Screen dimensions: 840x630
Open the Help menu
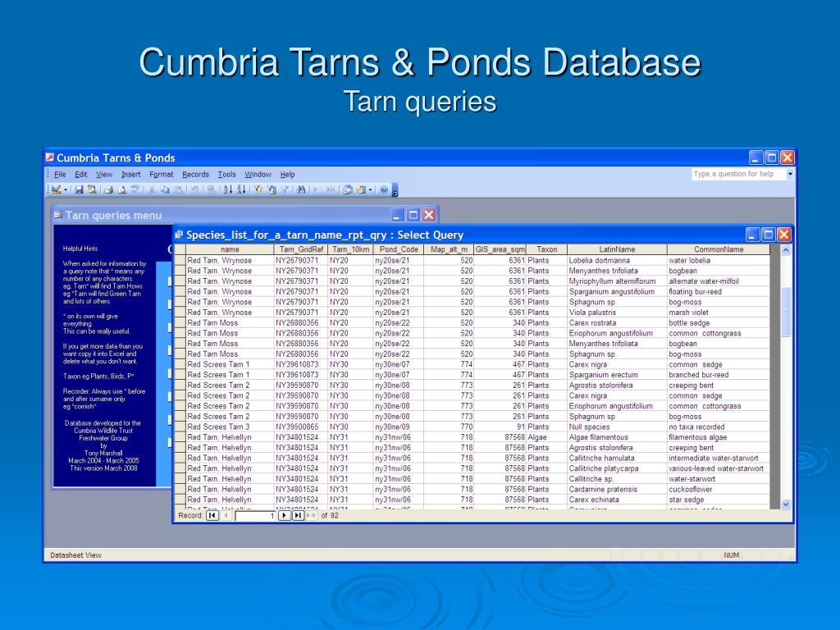[x=288, y=175]
